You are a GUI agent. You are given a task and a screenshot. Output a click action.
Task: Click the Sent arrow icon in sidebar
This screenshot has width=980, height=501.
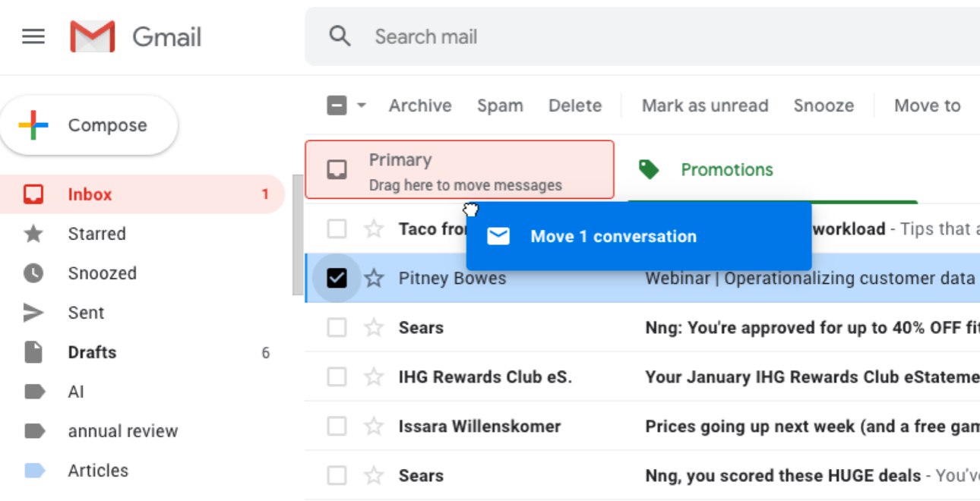pyautogui.click(x=33, y=313)
